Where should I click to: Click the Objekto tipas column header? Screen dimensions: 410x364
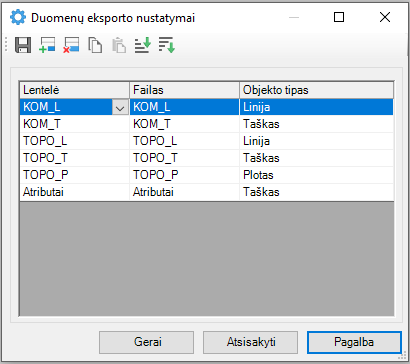tap(316, 90)
